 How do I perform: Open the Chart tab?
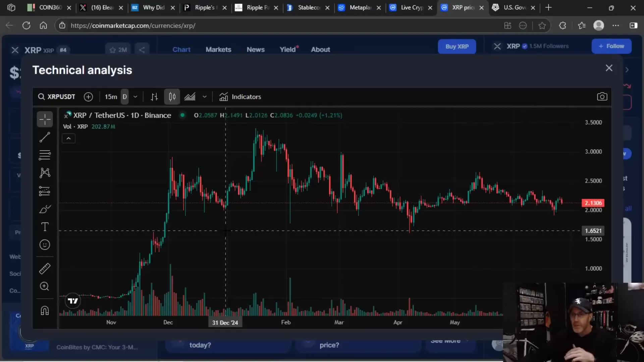[181, 50]
